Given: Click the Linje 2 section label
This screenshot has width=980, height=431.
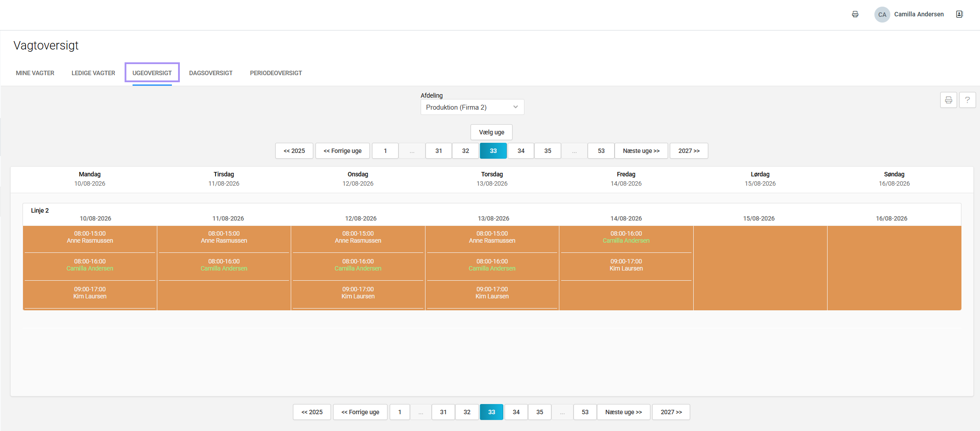Looking at the screenshot, I should click(40, 210).
